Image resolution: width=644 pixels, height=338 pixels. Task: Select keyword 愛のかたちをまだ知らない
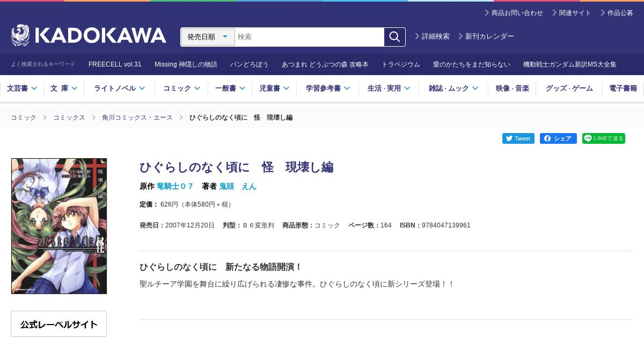tap(472, 64)
